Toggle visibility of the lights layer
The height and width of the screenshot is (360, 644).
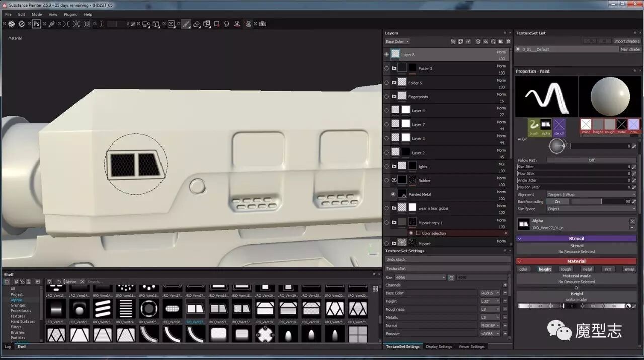pos(386,167)
